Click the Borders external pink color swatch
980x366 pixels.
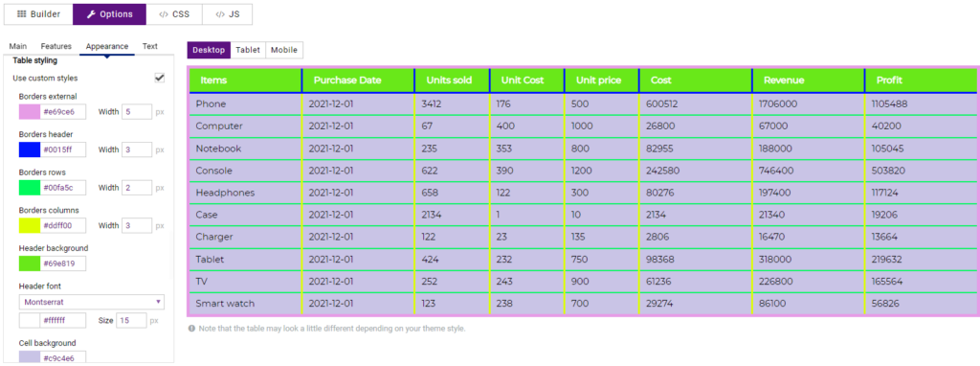tap(30, 112)
